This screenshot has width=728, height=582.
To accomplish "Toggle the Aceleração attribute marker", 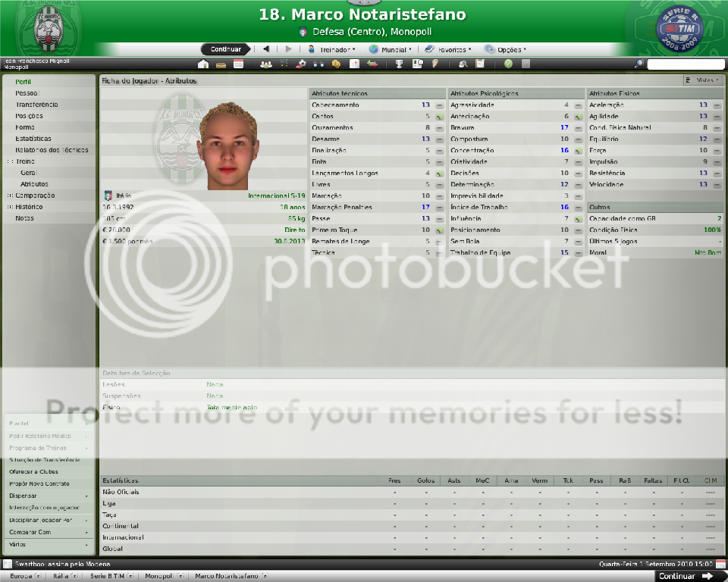I will coord(717,105).
